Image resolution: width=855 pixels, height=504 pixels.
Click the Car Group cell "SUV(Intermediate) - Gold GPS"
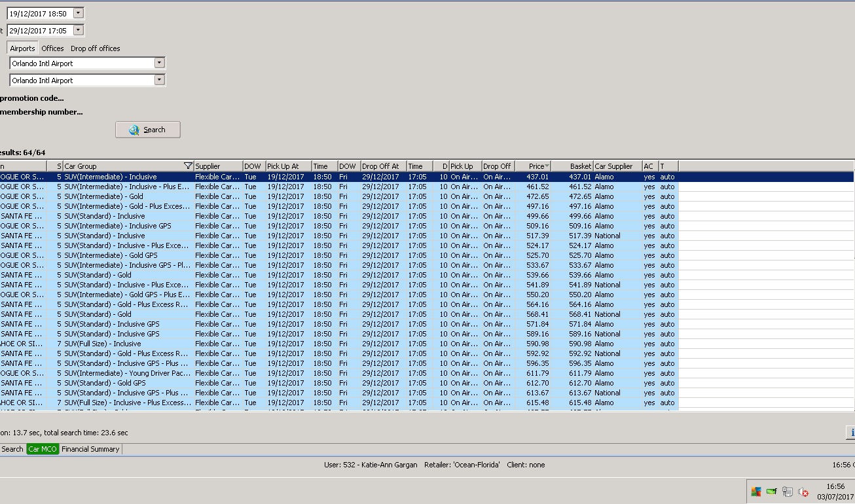pyautogui.click(x=128, y=255)
